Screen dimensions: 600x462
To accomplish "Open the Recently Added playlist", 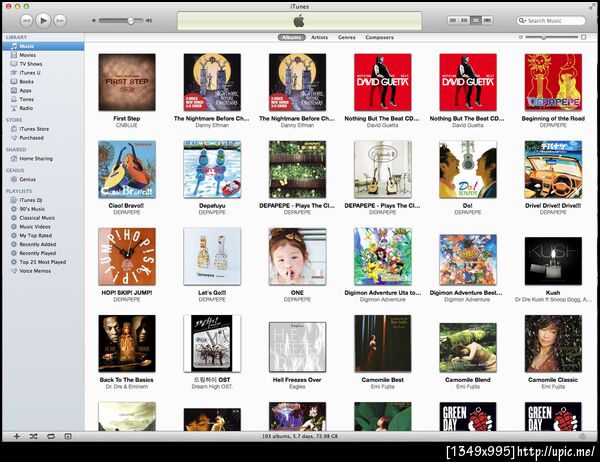I will point(43,244).
